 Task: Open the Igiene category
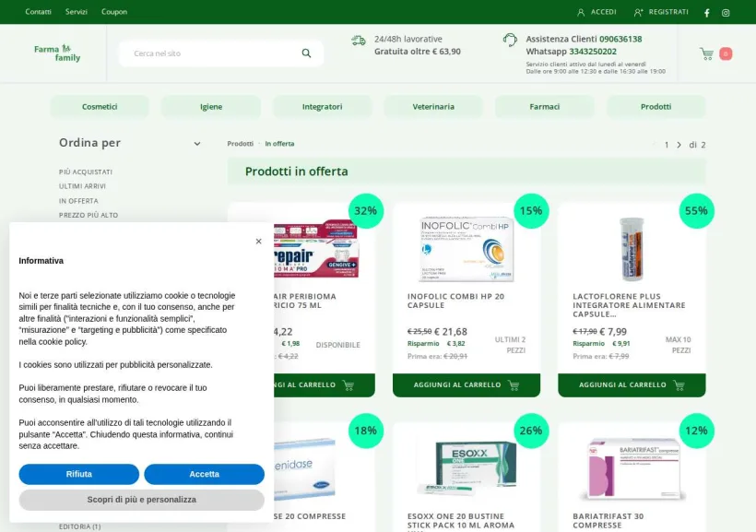[x=211, y=107]
